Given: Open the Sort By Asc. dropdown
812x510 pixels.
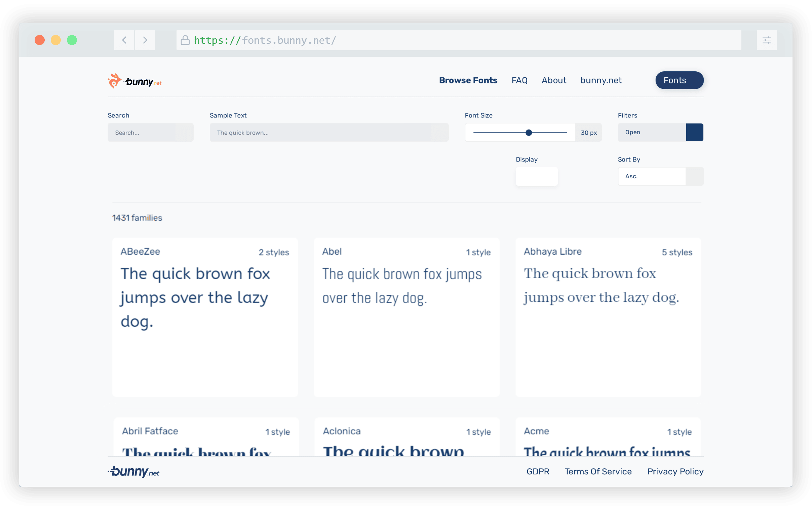Looking at the screenshot, I should [651, 176].
